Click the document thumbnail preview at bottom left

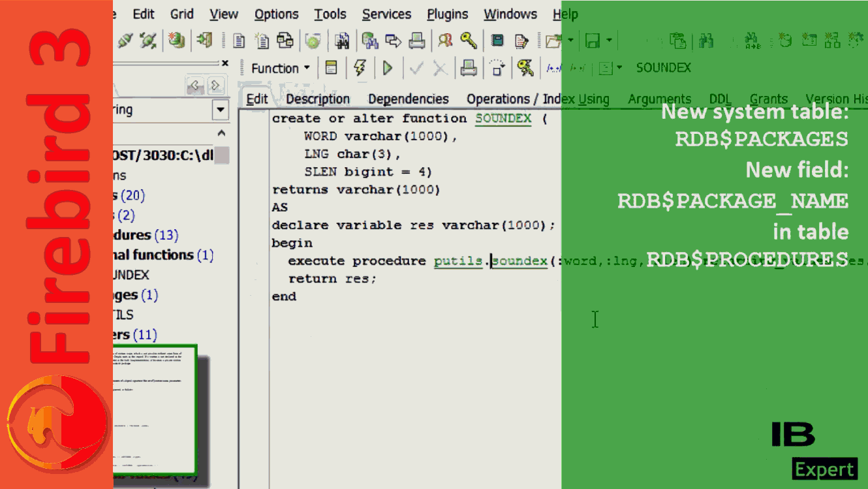point(155,410)
